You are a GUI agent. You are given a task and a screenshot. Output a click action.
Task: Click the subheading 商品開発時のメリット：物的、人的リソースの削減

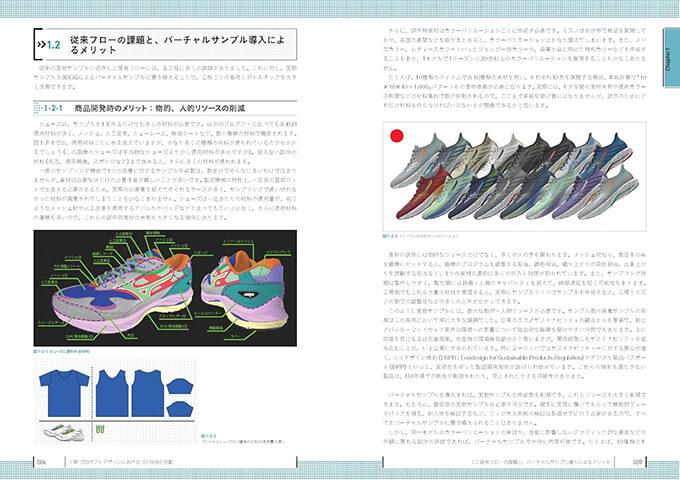point(160,108)
